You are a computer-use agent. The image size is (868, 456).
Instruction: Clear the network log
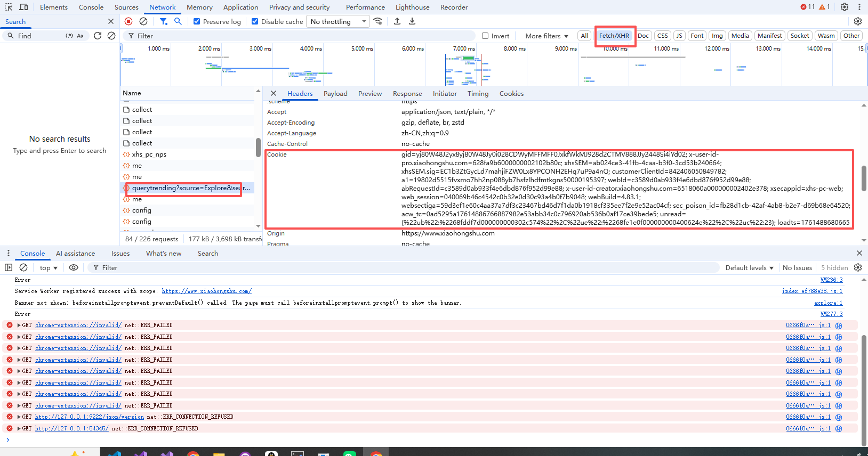(143, 21)
